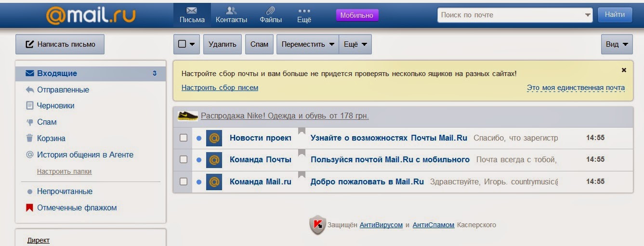Viewport: 644px width, 246px height.
Task: Click sender avatar of Команда Mail.ru message
Action: pyautogui.click(x=214, y=182)
